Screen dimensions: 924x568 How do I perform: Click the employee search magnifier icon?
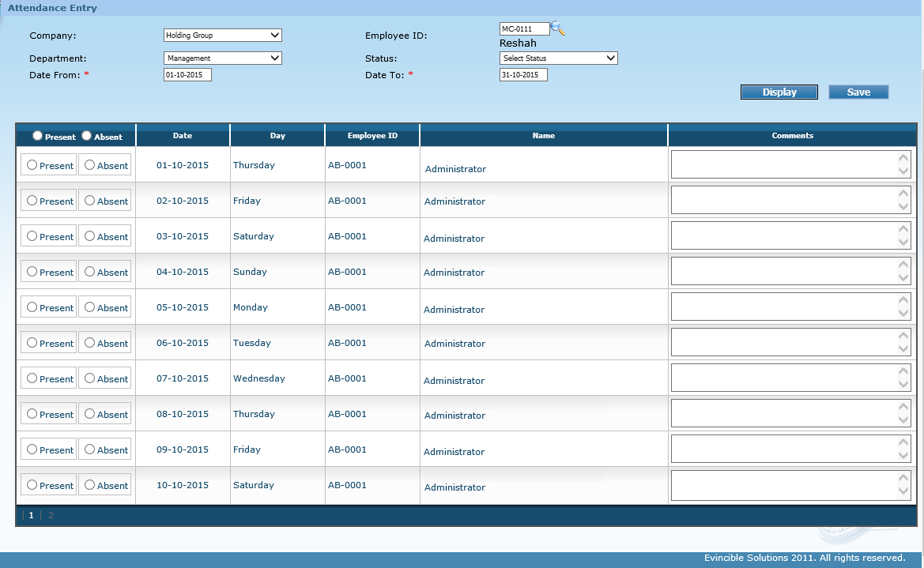(x=558, y=28)
